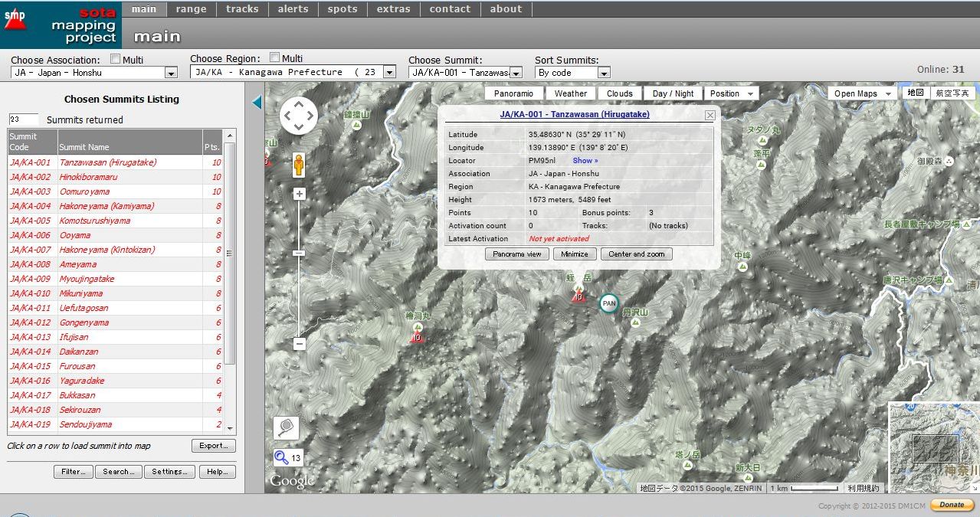Close the summit info popup
Screen dimensions: 980x517
pyautogui.click(x=710, y=115)
